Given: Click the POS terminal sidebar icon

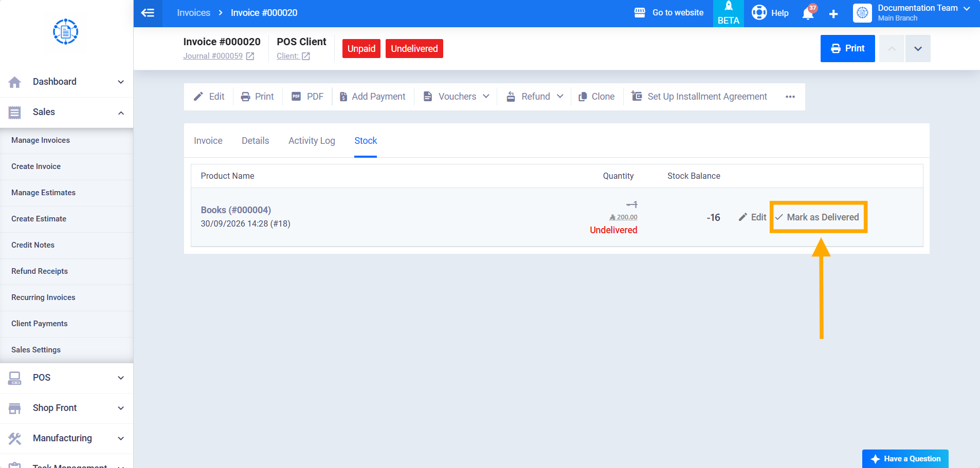Looking at the screenshot, I should (15, 378).
